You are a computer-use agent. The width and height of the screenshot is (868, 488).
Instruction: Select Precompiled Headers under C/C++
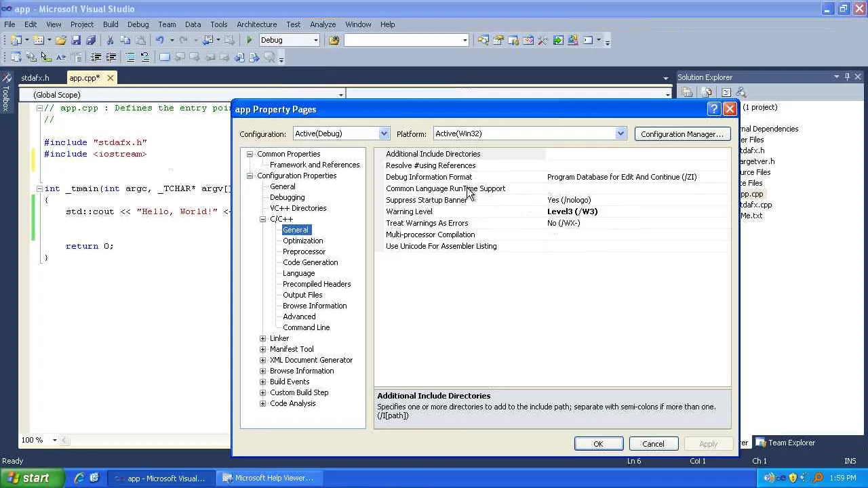(317, 284)
